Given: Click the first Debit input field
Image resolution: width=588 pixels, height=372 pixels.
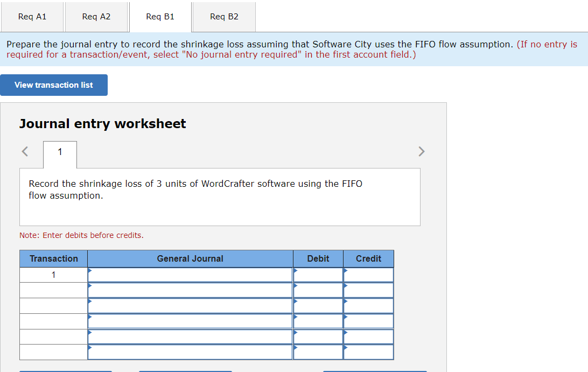Looking at the screenshot, I should pyautogui.click(x=320, y=275).
